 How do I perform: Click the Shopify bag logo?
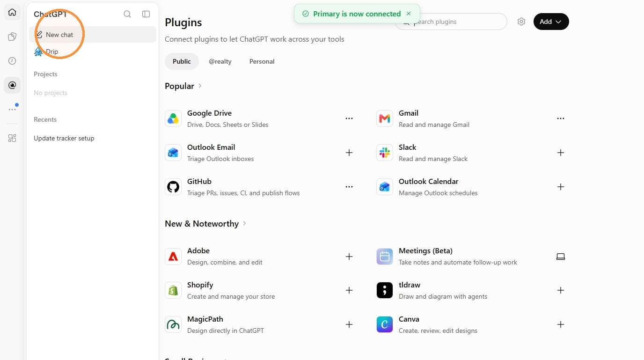173,290
